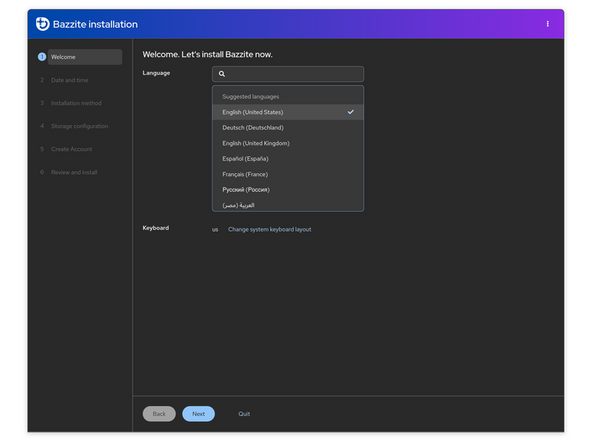Click the search magnifier icon
This screenshot has width=592, height=444.
point(222,74)
